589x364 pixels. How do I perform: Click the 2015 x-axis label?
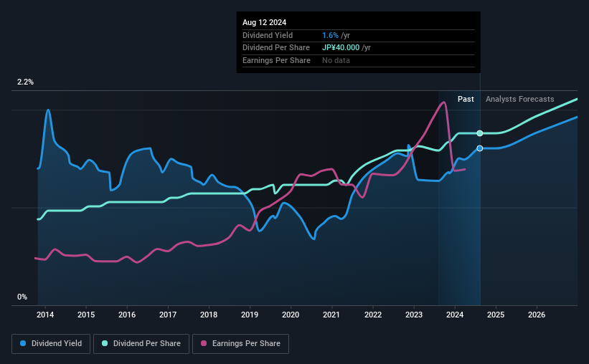(x=86, y=315)
